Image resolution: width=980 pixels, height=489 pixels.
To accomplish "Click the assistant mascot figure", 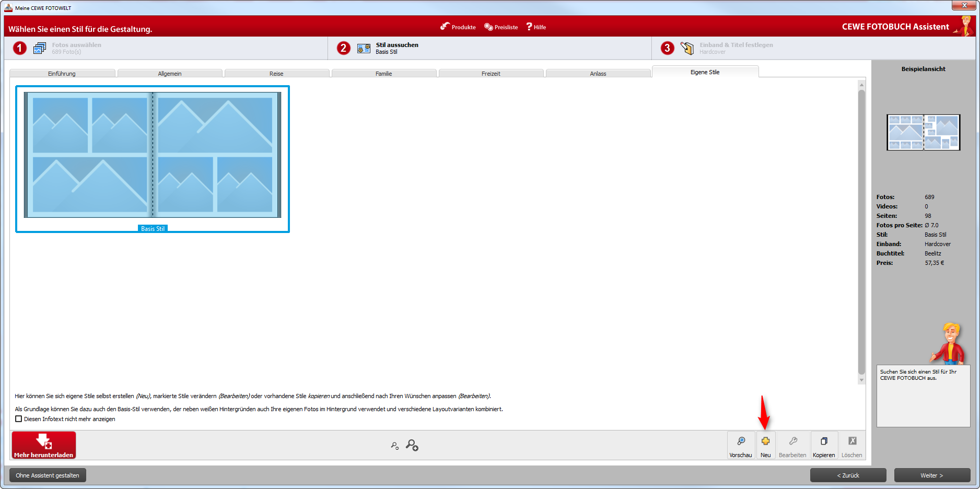I will tap(949, 343).
